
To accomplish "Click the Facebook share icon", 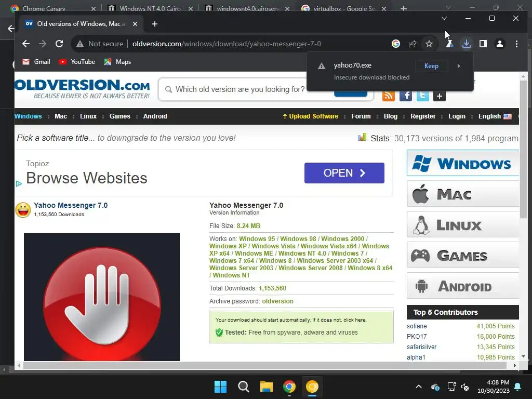I will tap(406, 96).
